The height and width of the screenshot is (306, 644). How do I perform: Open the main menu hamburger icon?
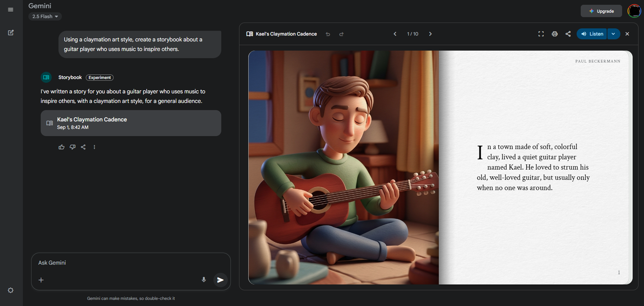coord(11,10)
